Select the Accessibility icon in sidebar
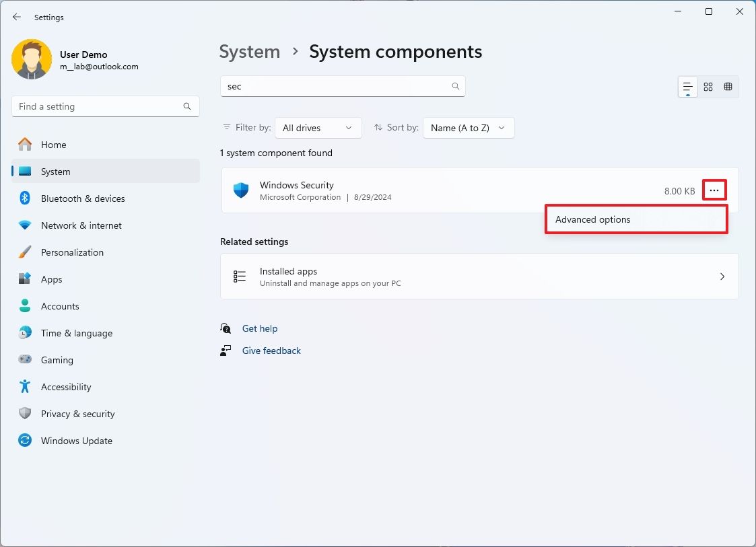This screenshot has height=547, width=756. (x=25, y=387)
